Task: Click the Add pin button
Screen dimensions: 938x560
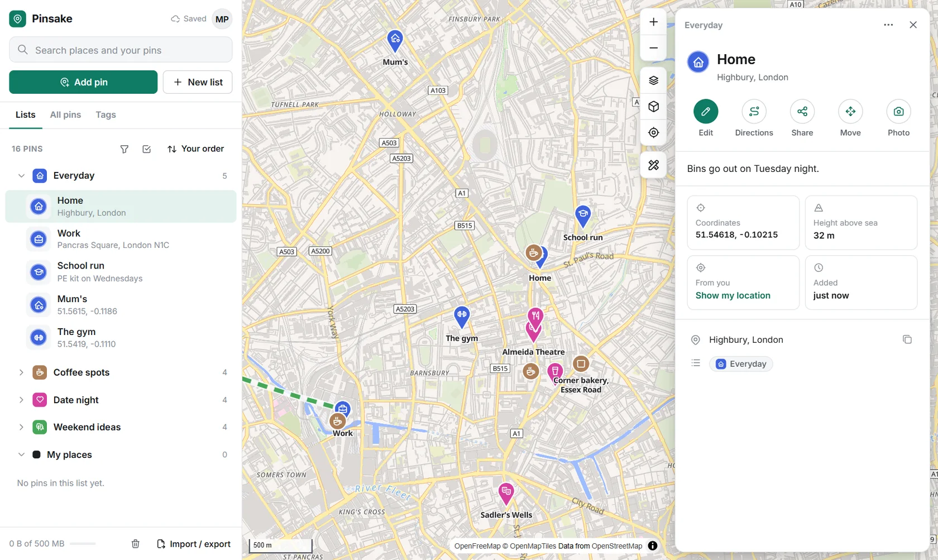Action: [x=83, y=82]
